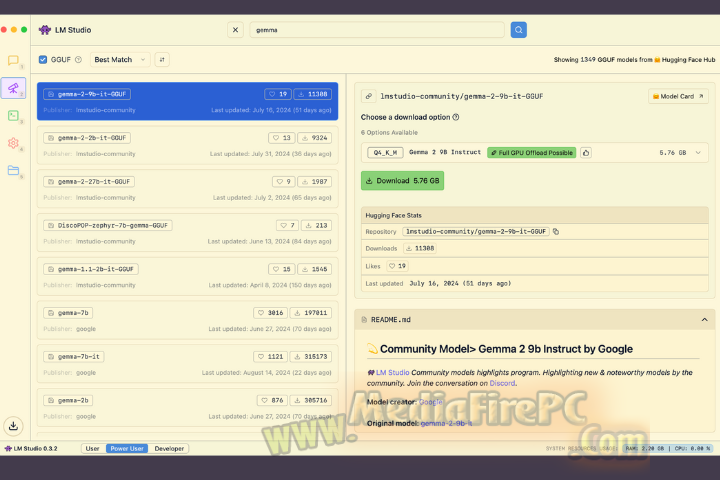Click the RAM usage status indicator
Image resolution: width=720 pixels, height=480 pixels.
pos(645,448)
